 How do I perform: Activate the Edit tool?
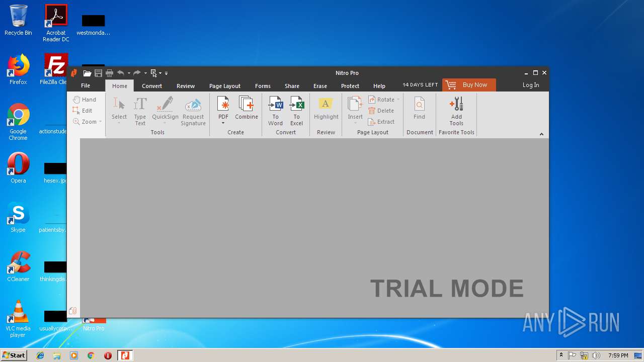[83, 111]
